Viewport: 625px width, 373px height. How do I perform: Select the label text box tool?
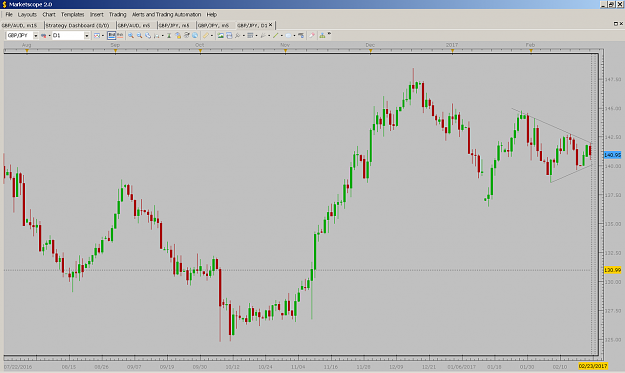pyautogui.click(x=288, y=35)
